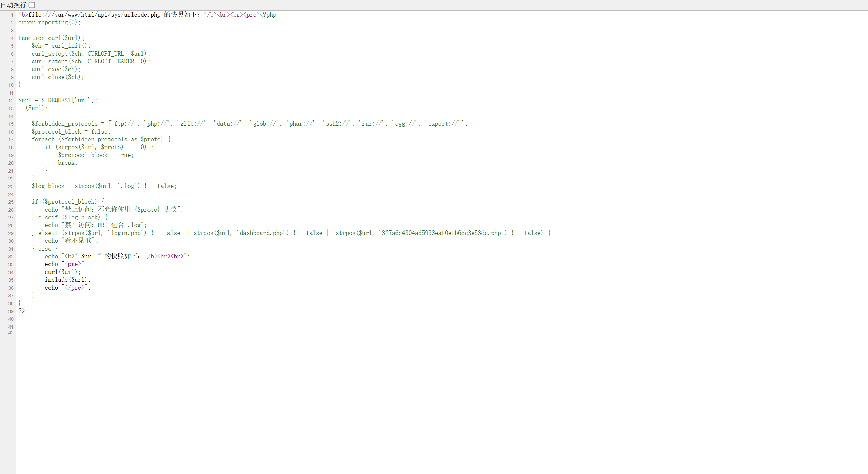Enable the 自动换行 line wrap checkbox
The image size is (868, 474).
pyautogui.click(x=32, y=5)
